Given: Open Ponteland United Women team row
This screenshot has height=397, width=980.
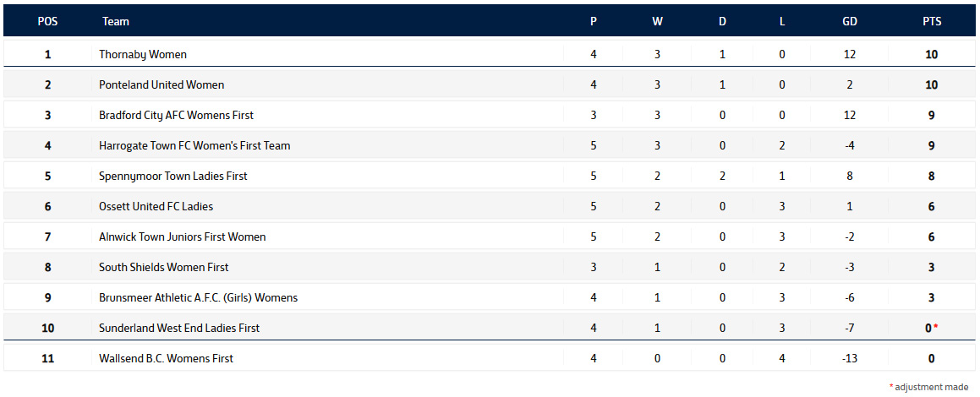Looking at the screenshot, I should (x=162, y=84).
